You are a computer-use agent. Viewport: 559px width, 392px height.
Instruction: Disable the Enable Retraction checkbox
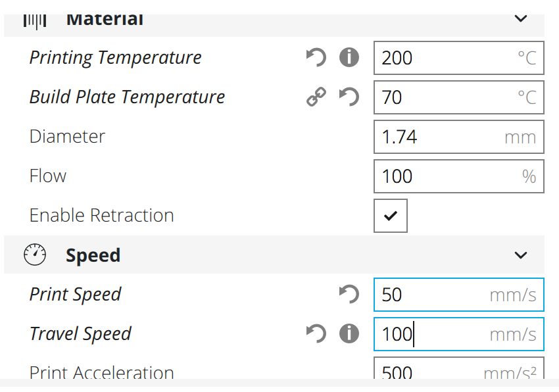[391, 216]
